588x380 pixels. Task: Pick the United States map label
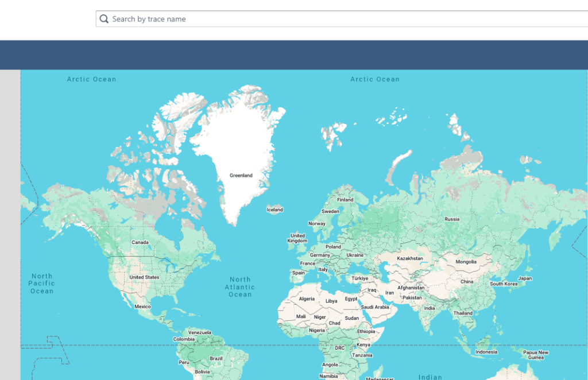(x=144, y=277)
